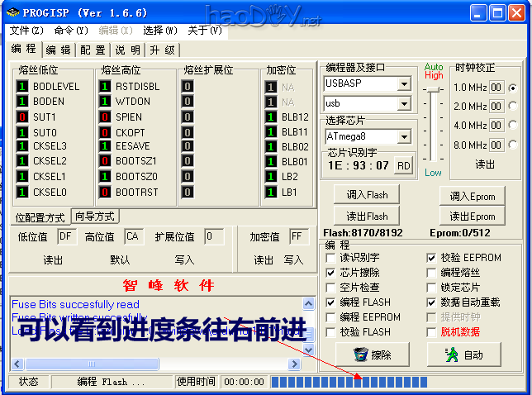Image resolution: width=532 pixels, height=395 pixels.
Task: Uncheck the verify EEPROM checkbox
Action: (x=431, y=258)
